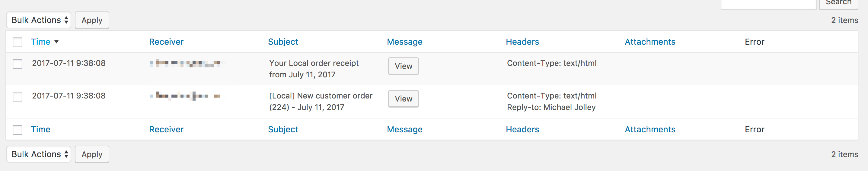This screenshot has width=868, height=171.
Task: Click the Search button
Action: 838,3
